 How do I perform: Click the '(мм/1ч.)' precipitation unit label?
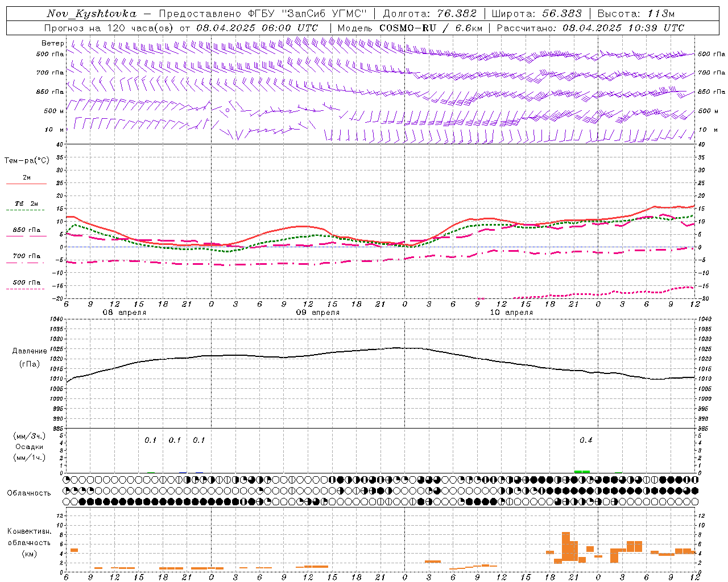click(29, 458)
